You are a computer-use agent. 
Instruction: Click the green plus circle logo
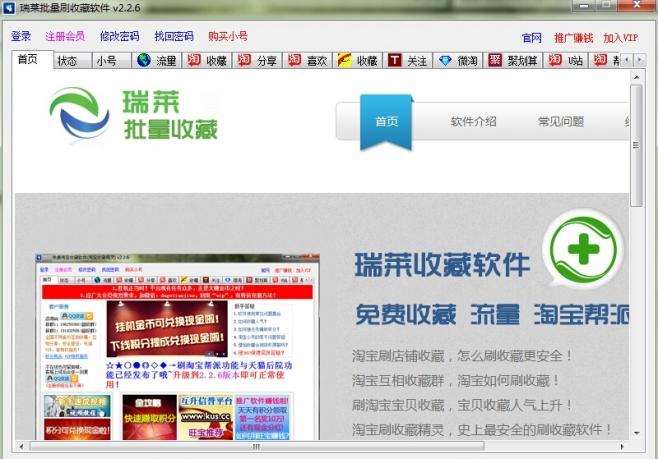(583, 249)
